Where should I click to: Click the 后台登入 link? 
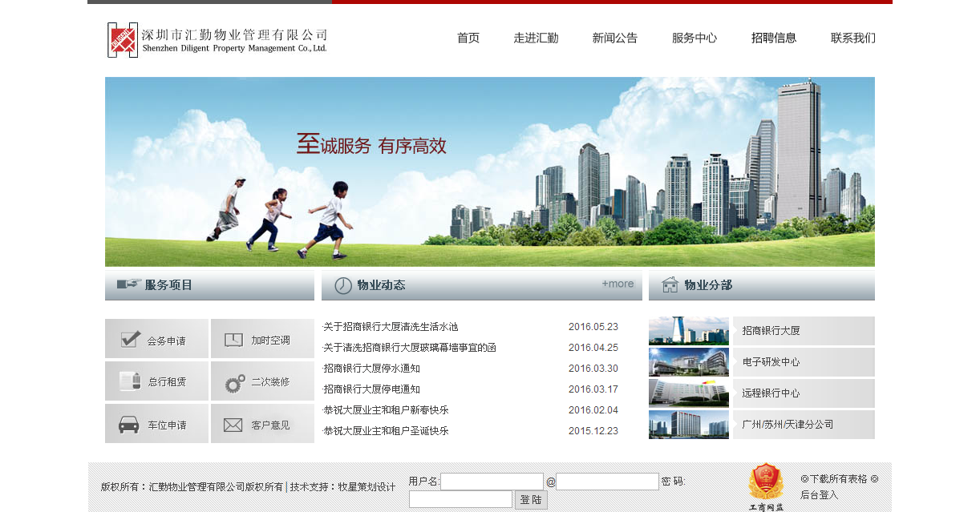click(820, 494)
